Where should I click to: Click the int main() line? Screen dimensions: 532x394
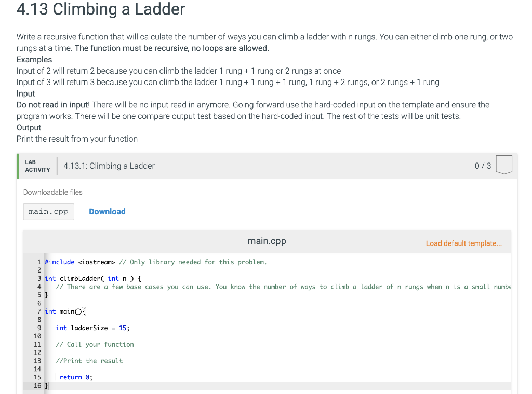(x=65, y=311)
